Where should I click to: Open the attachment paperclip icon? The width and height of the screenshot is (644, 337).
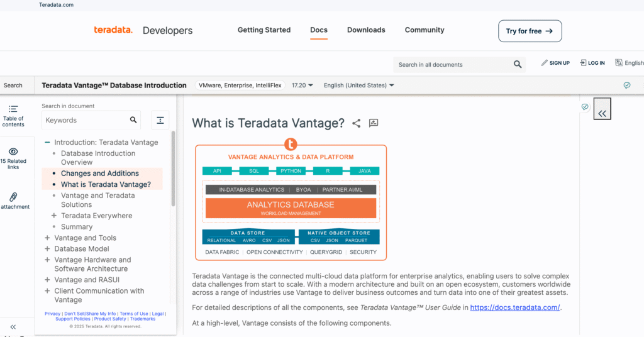pyautogui.click(x=13, y=197)
